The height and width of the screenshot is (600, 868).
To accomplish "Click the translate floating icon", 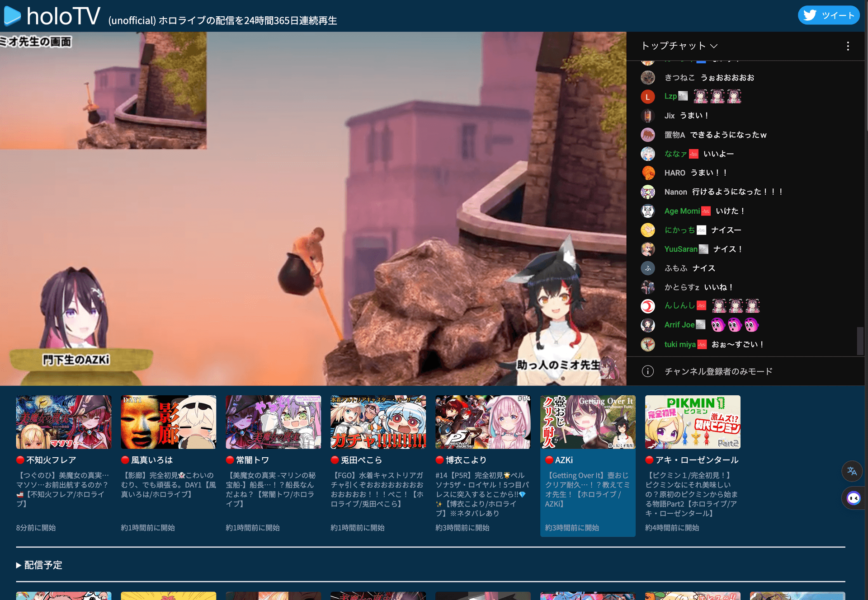I will point(852,471).
